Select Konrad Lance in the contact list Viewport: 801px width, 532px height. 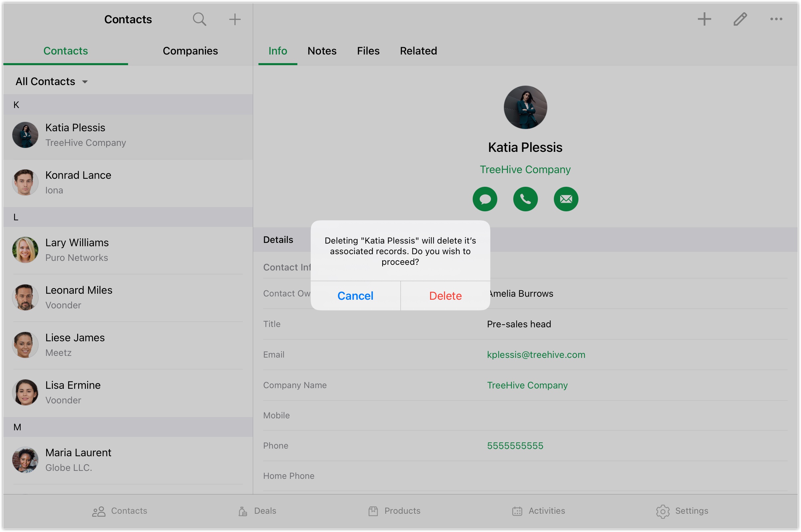coord(78,182)
